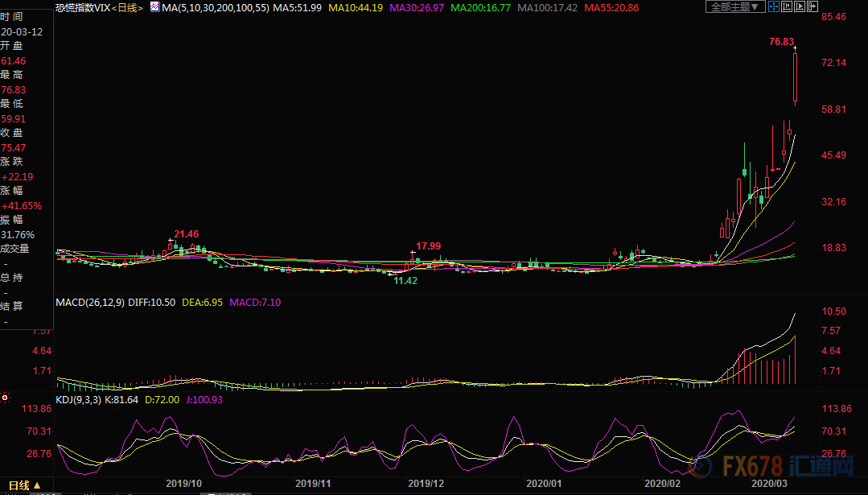This screenshot has width=868, height=495.
Task: Click the 76.83 high price marker
Action: coord(781,42)
